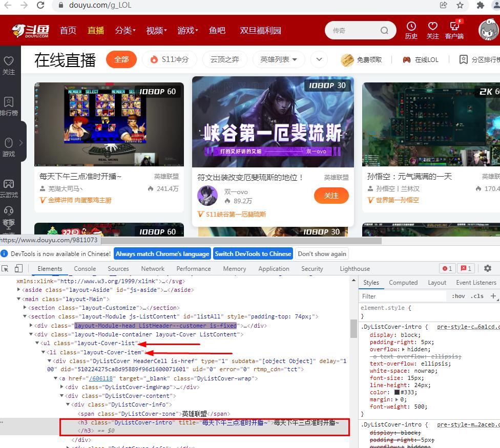Open the extensions puzzle icon

480,5
